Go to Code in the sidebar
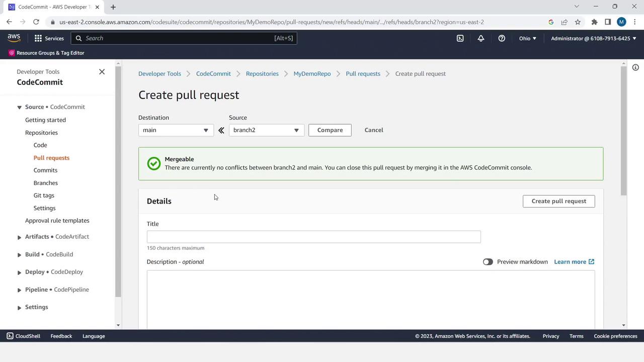 (40, 145)
